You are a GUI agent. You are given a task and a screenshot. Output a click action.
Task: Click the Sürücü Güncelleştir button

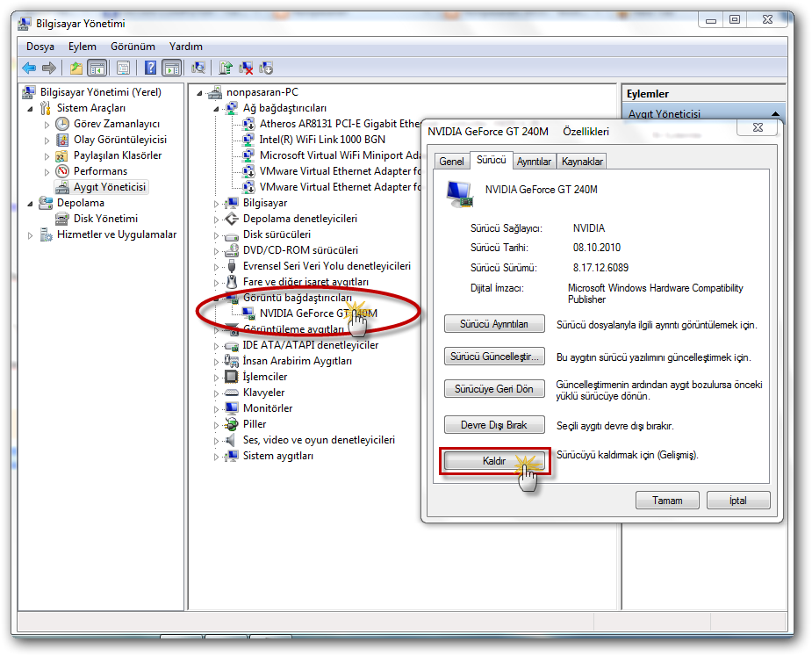tap(494, 357)
